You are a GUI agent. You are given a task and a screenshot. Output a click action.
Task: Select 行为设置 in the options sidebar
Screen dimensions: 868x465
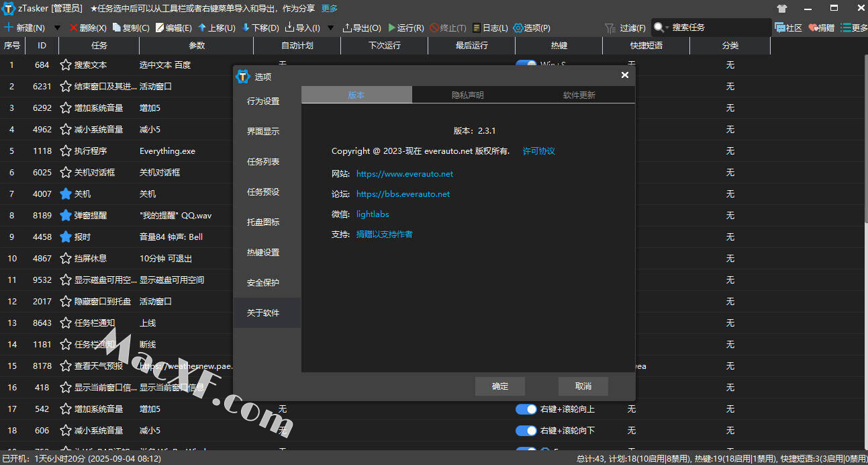(267, 101)
